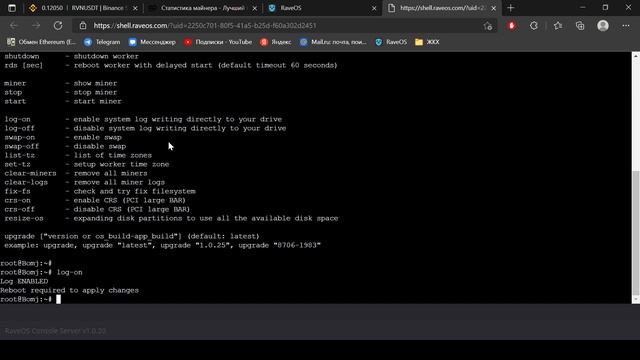
Task: Click the 'log-on' help entry
Action: click(18, 119)
